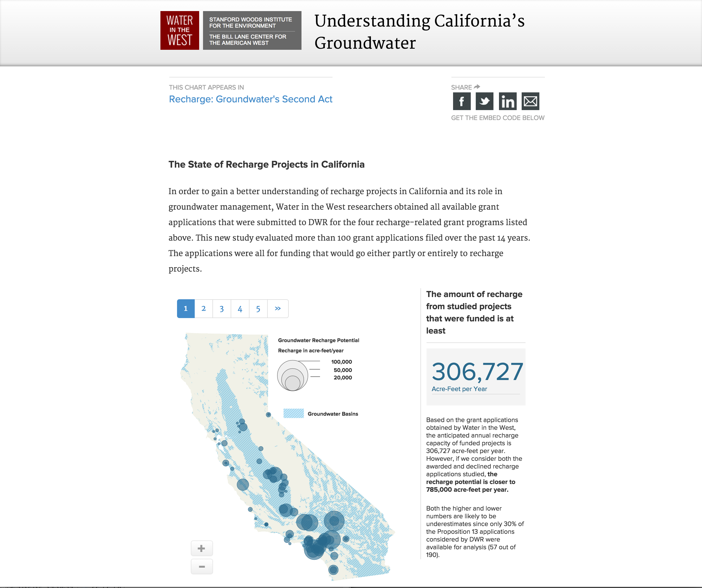
Task: Jump to slide 5 in pagination
Action: [258, 309]
